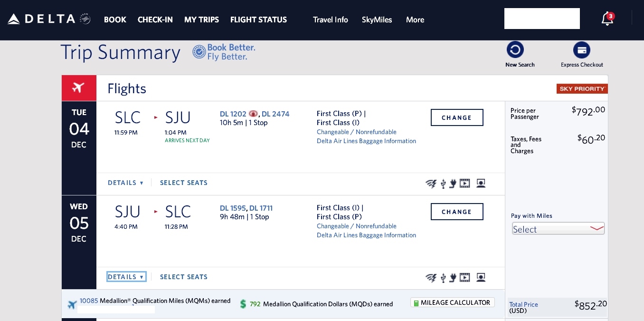Viewport: 644px width, 321px height.
Task: Click Changeable / Nonrefundable on return flight
Action: click(357, 226)
